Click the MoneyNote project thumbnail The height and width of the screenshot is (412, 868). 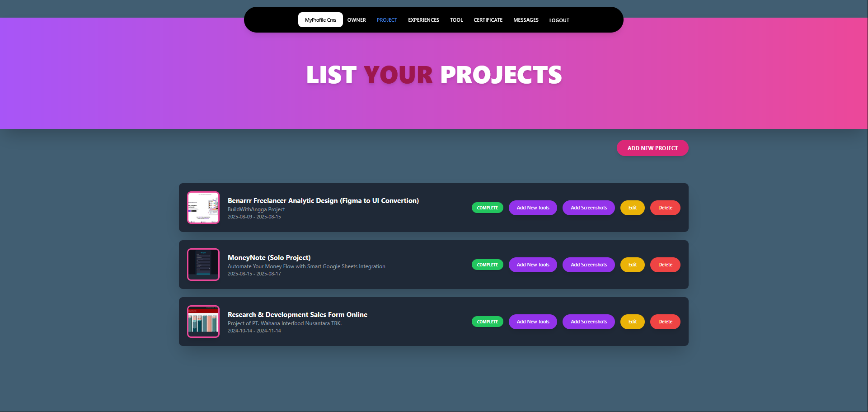203,265
